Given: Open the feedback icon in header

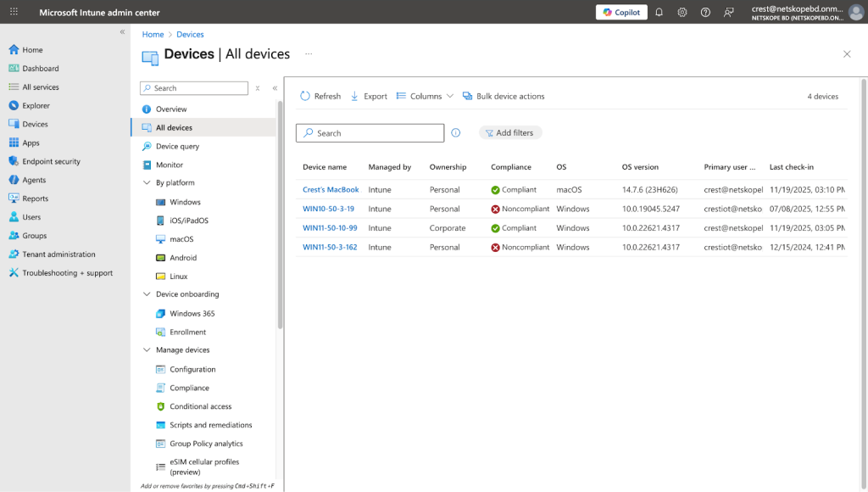Looking at the screenshot, I should 728,12.
